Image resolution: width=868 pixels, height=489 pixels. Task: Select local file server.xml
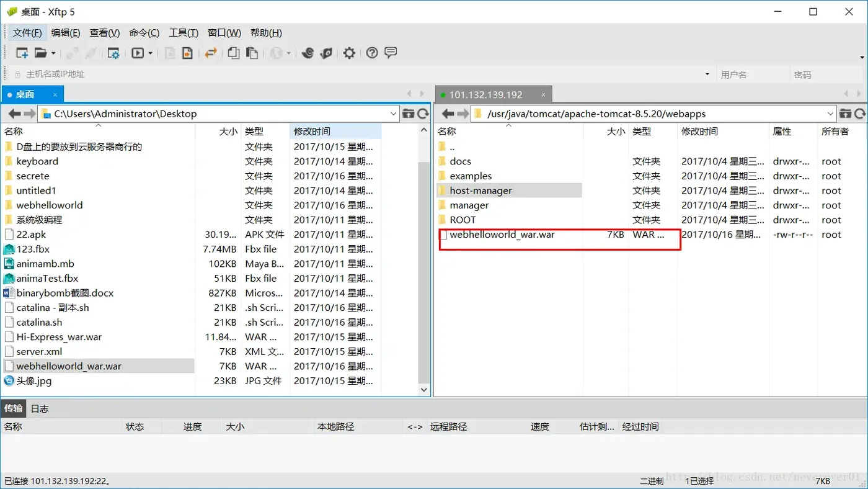coord(39,352)
